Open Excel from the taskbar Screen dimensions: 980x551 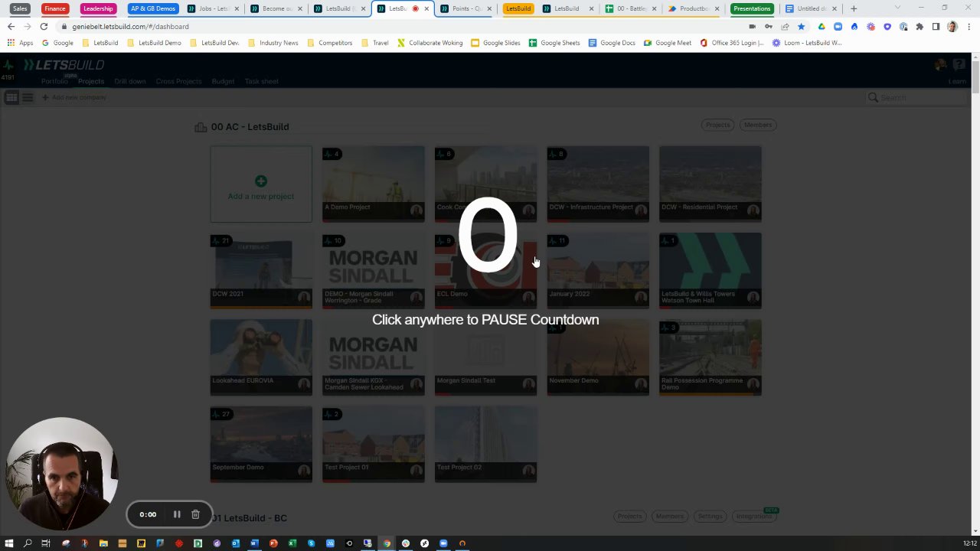(292, 543)
